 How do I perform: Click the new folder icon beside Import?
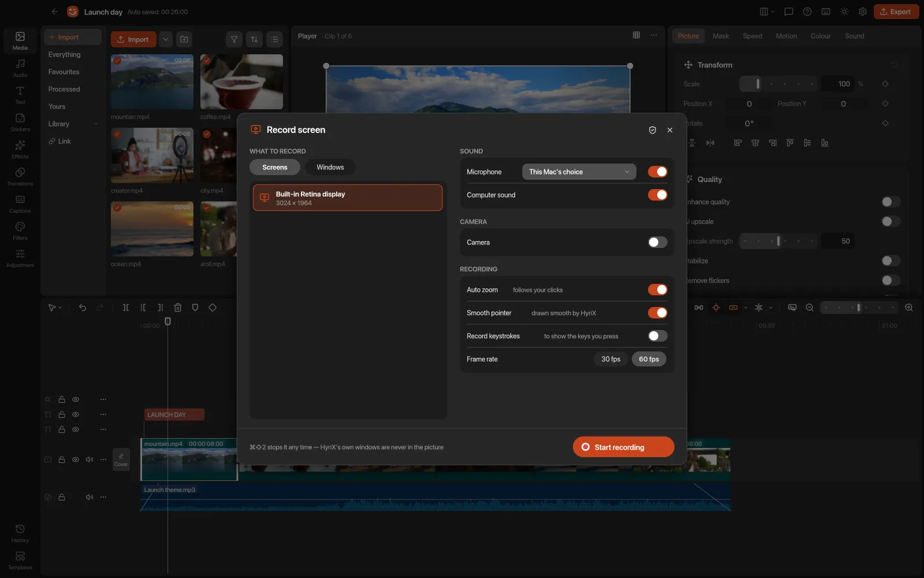(x=184, y=39)
